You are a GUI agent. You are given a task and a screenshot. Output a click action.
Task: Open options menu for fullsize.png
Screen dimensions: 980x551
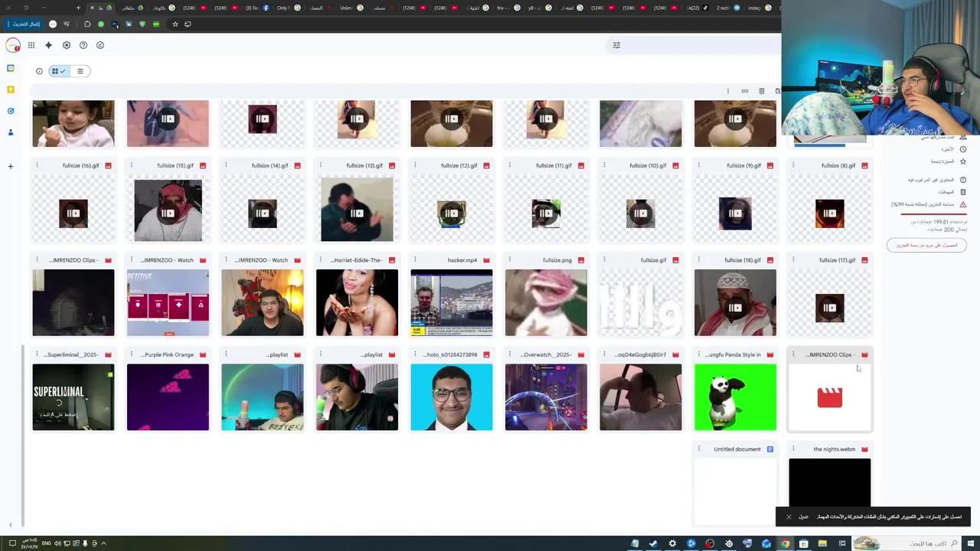point(509,260)
